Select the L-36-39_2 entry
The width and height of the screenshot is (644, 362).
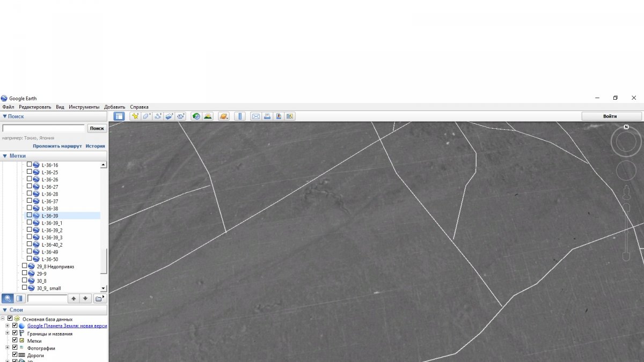pyautogui.click(x=52, y=230)
